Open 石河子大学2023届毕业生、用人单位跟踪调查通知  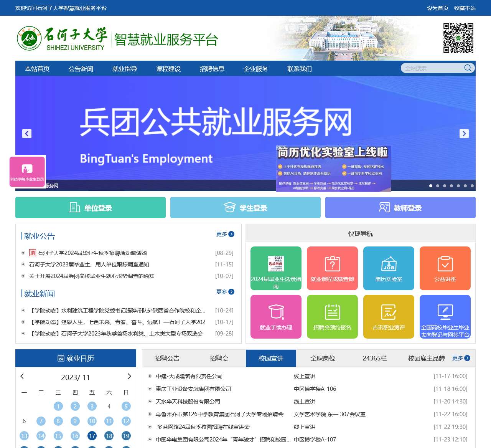(89, 265)
